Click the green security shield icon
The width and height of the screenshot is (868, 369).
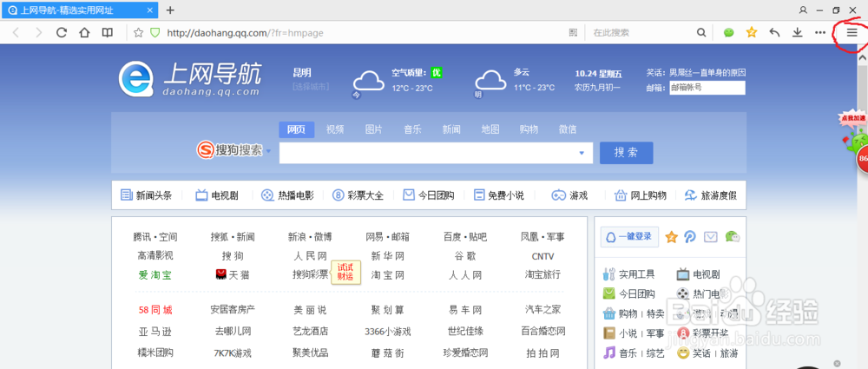point(155,33)
